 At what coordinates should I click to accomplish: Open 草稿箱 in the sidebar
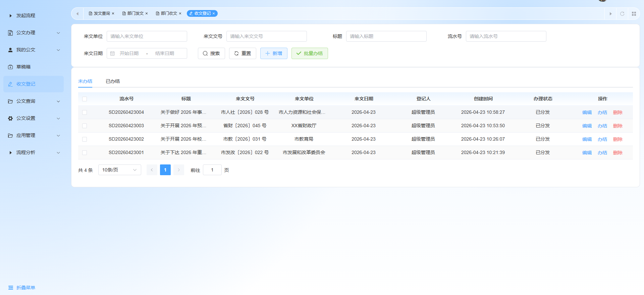pos(34,67)
